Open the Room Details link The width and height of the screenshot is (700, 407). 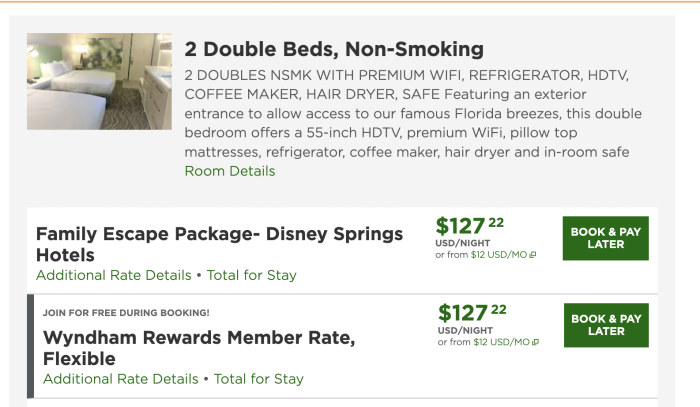(x=230, y=171)
